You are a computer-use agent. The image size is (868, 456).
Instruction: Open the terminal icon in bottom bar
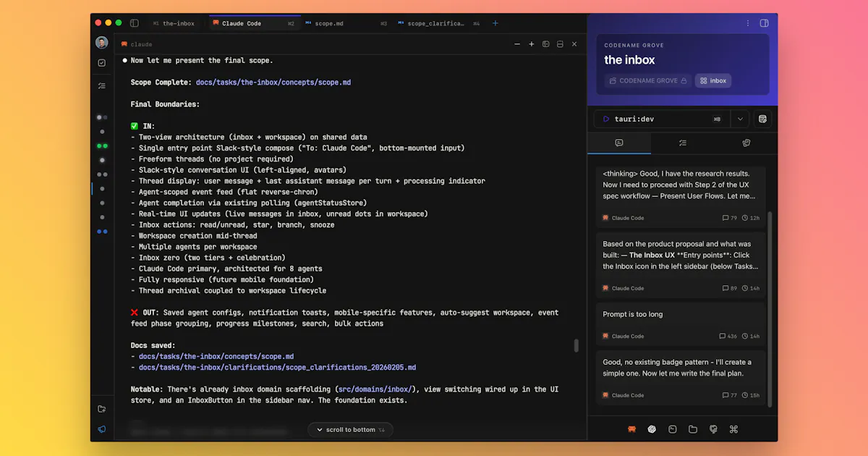(672, 429)
